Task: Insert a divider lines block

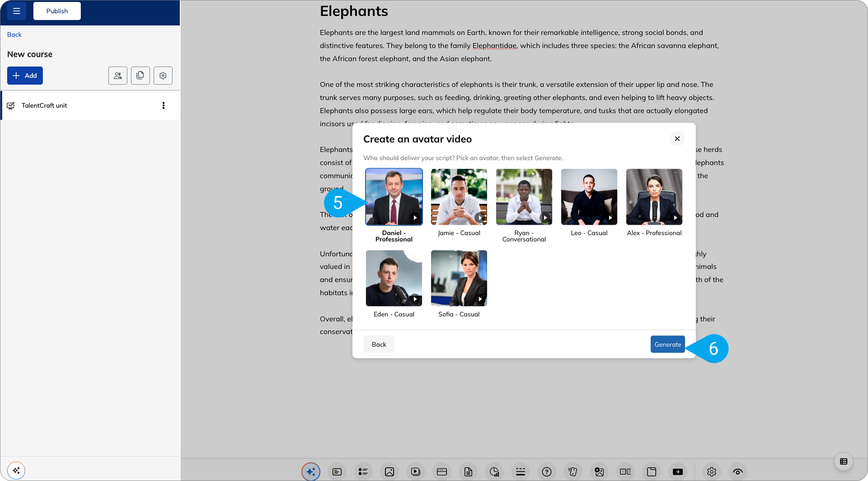Action: click(521, 472)
